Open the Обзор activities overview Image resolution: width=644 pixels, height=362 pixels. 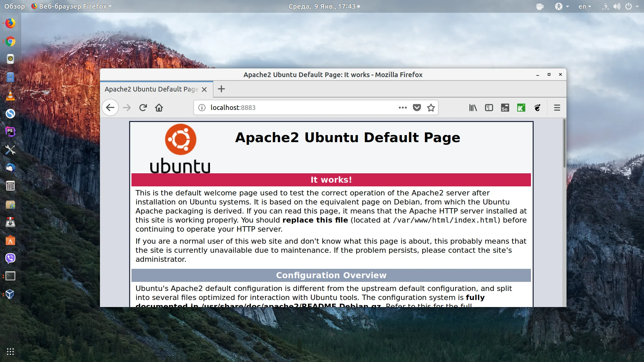[x=14, y=6]
